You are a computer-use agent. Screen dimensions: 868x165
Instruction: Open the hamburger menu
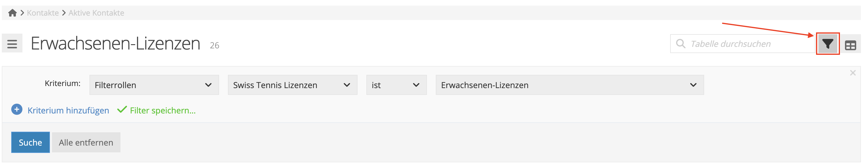coord(12,44)
